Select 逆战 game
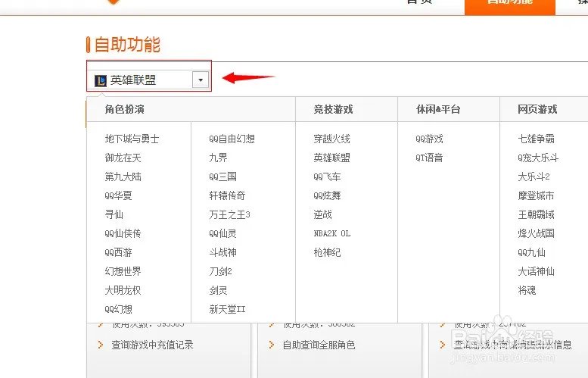588x378 pixels. [x=323, y=214]
